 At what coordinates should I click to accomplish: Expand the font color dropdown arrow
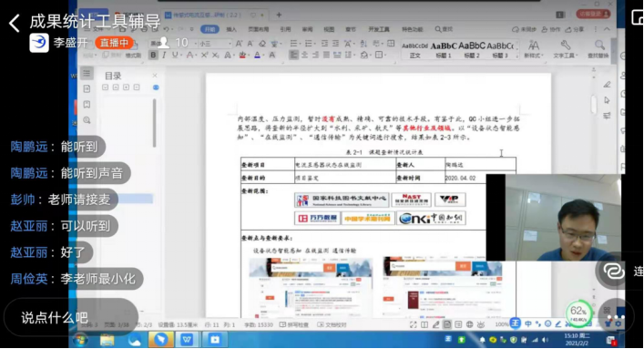tap(263, 55)
